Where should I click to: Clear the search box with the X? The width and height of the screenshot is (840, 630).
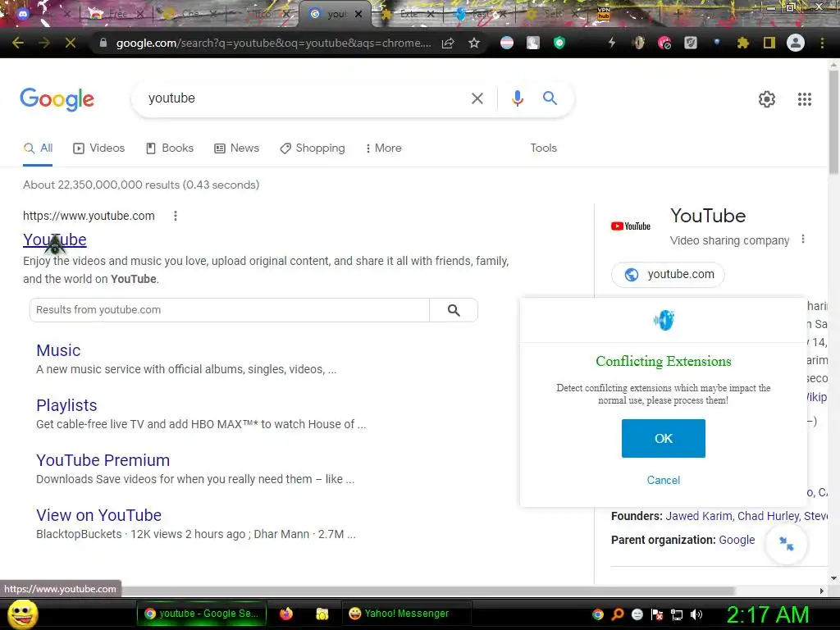[x=477, y=98]
